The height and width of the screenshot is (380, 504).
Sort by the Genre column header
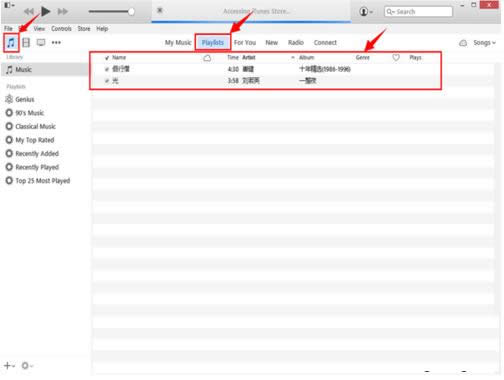coord(362,58)
